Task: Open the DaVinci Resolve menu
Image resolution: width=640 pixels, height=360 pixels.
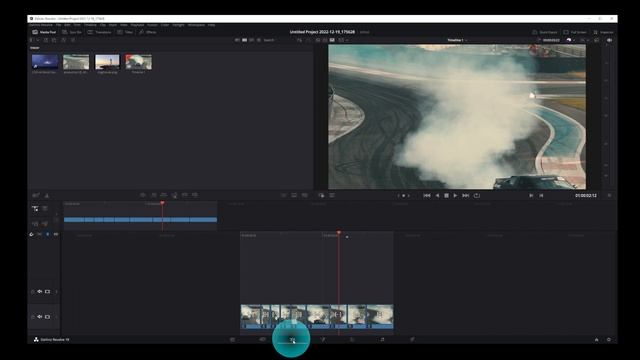Action: tap(41, 25)
